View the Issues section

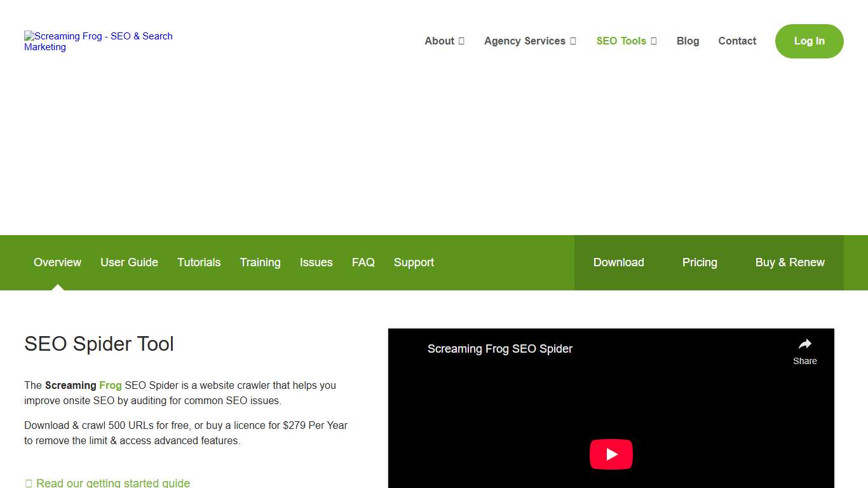316,262
